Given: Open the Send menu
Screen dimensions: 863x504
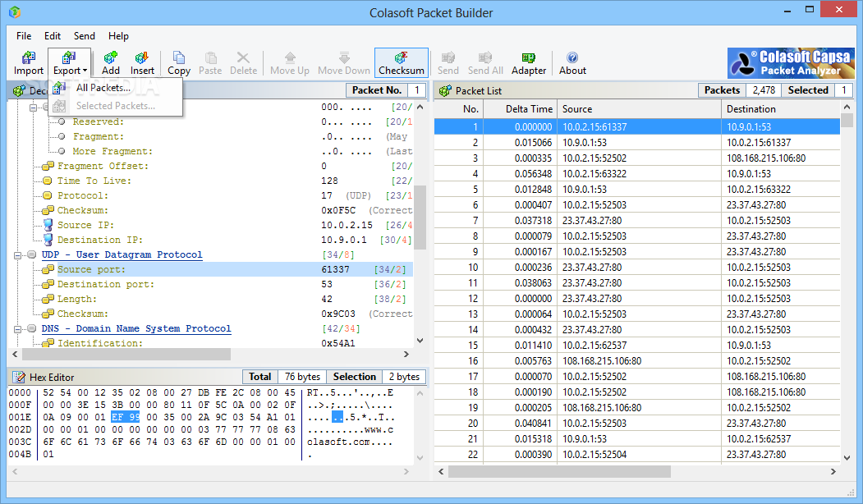Looking at the screenshot, I should 85,36.
